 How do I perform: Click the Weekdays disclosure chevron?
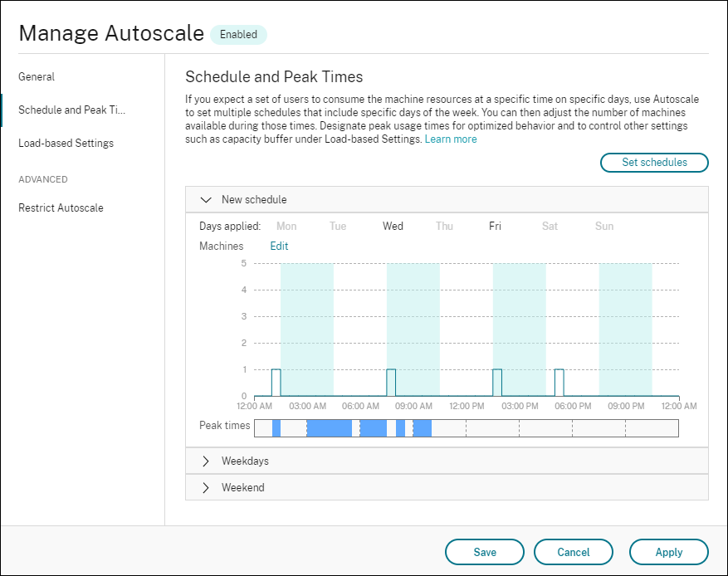[206, 461]
